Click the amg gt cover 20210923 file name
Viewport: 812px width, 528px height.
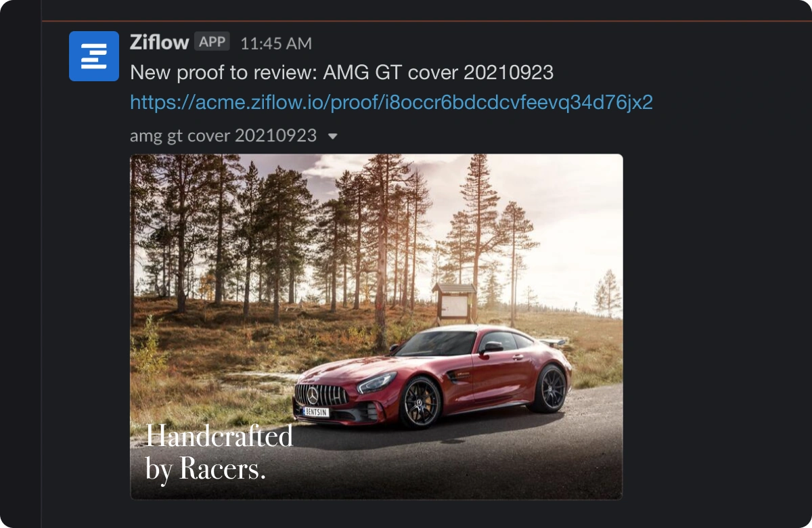click(x=223, y=135)
